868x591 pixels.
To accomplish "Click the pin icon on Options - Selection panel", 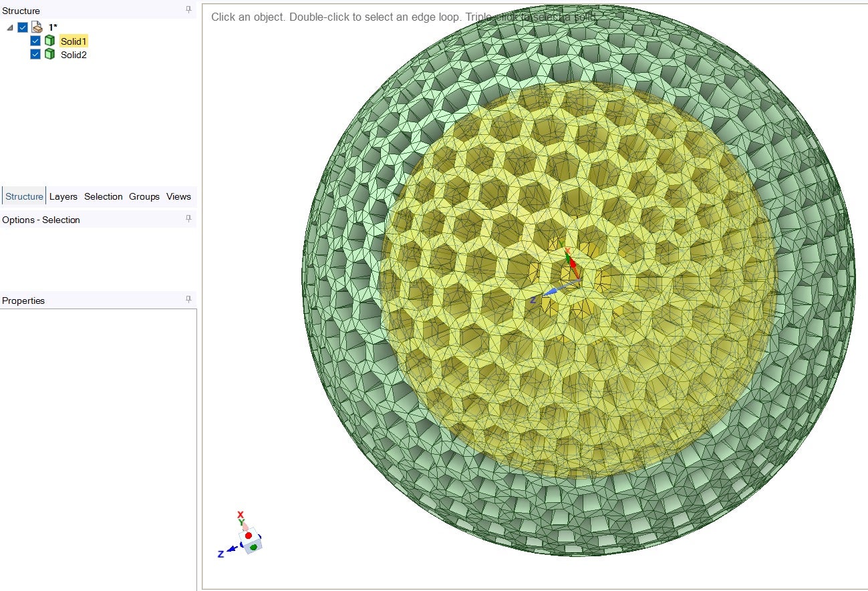I will coord(188,219).
